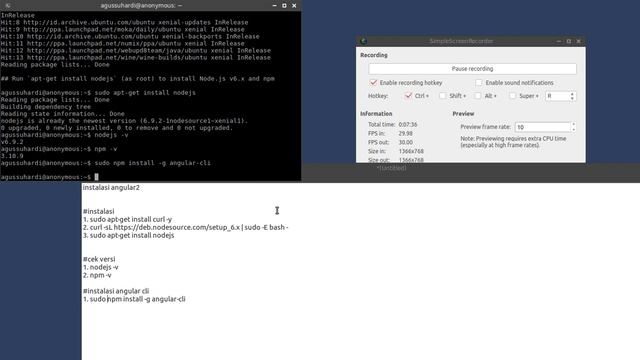Click the FPS in value 29.98
Image resolution: width=640 pixels, height=360 pixels.
click(405, 133)
